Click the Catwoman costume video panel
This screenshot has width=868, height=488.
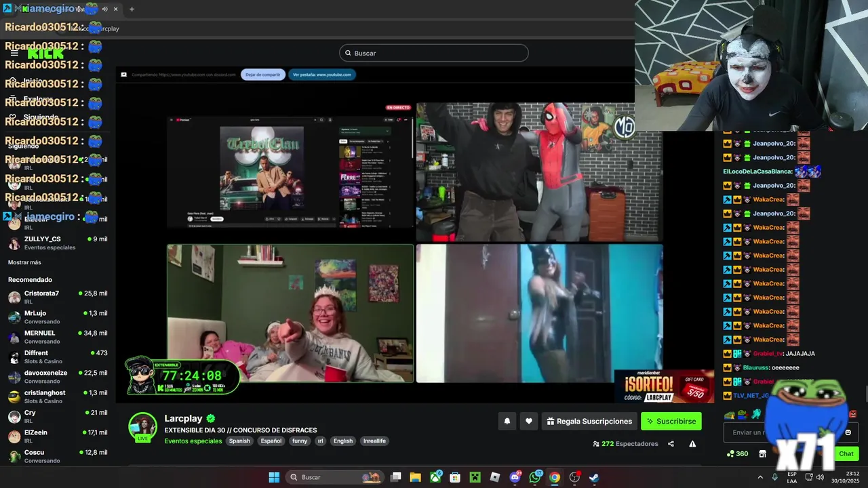pos(539,313)
